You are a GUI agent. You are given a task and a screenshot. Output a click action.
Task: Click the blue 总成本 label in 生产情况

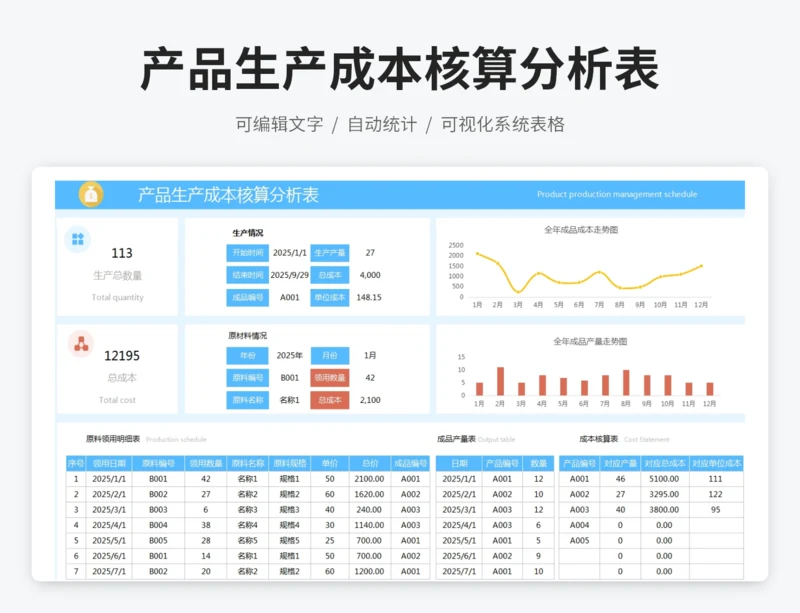point(330,275)
